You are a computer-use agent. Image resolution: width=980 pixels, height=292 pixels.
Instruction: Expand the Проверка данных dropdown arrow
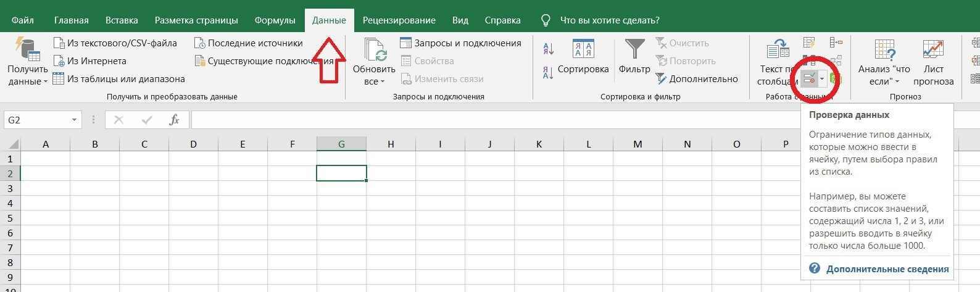point(822,79)
